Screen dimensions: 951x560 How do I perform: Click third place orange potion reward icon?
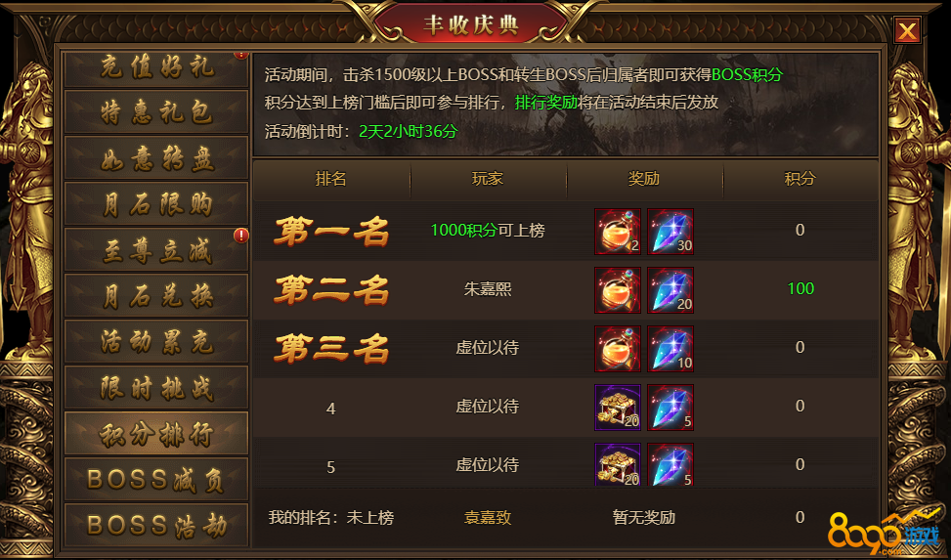pyautogui.click(x=618, y=349)
